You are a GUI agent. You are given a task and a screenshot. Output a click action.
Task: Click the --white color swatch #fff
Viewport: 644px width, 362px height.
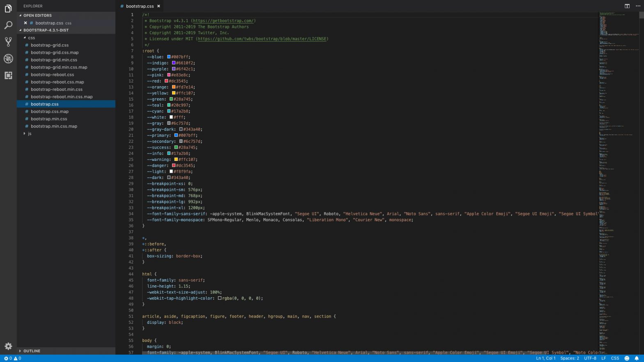click(171, 117)
